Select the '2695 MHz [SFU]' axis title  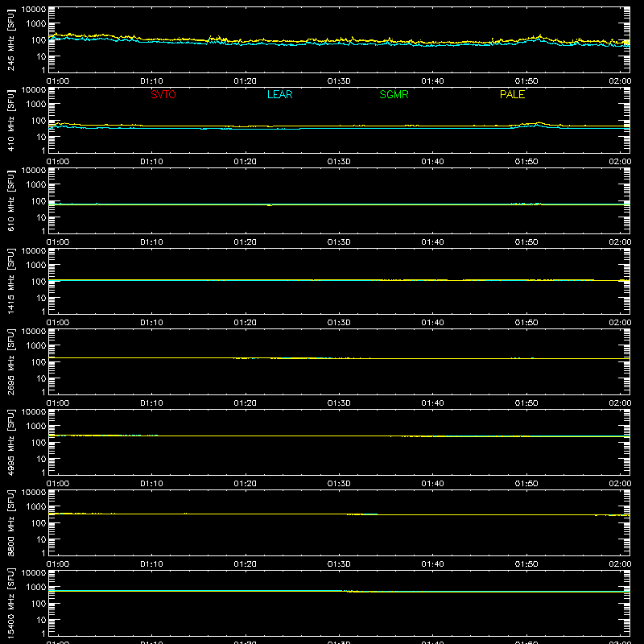[10, 361]
